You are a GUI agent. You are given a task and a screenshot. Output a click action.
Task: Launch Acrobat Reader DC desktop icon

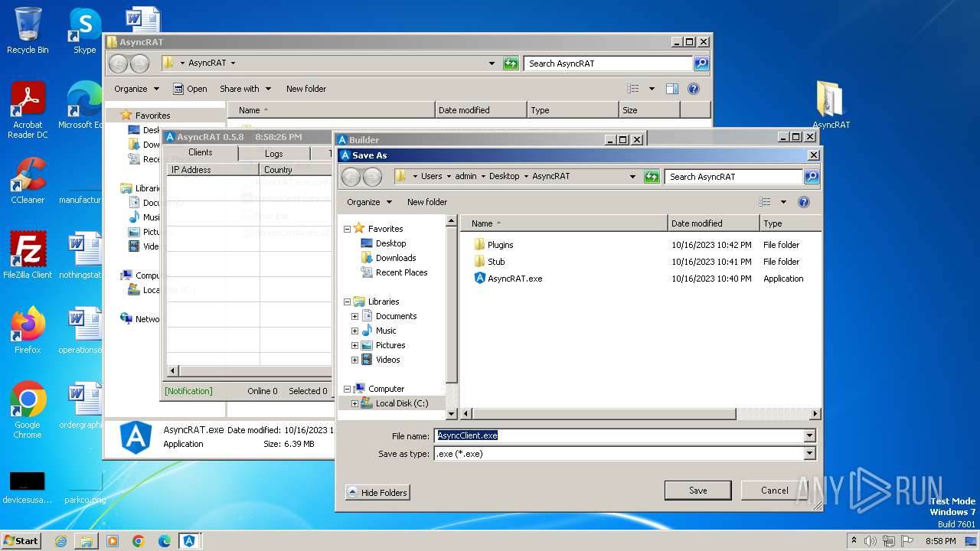click(x=28, y=109)
